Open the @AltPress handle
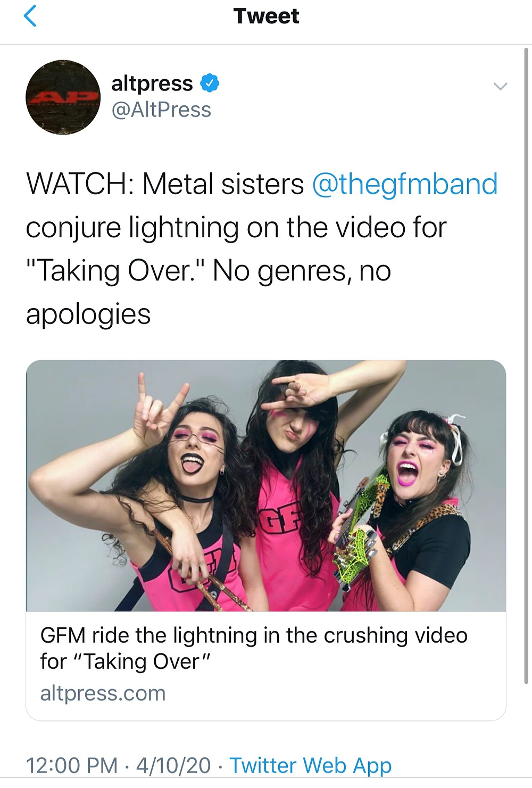The width and height of the screenshot is (532, 788). coord(161,110)
